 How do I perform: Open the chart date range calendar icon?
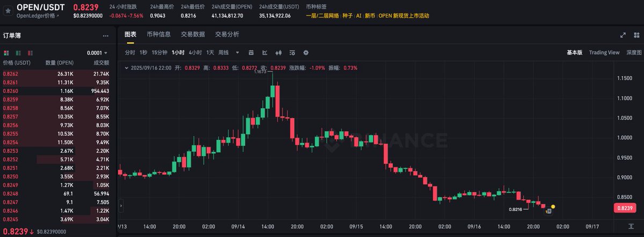[x=251, y=53]
